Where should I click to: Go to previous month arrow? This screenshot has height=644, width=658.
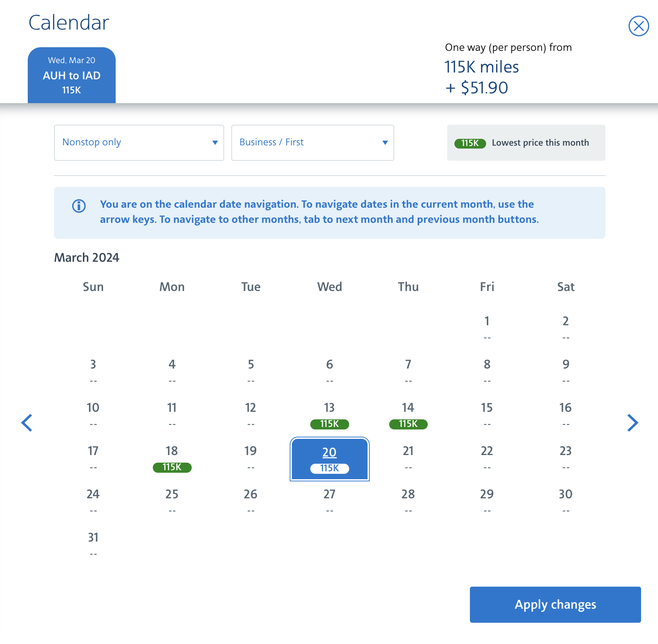[27, 423]
